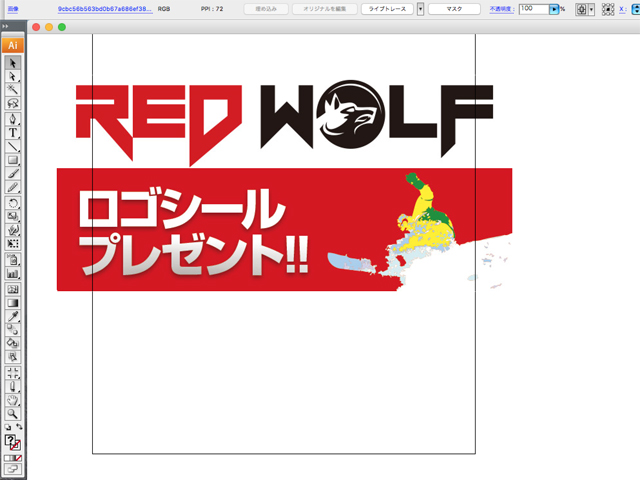This screenshot has width=640, height=480.
Task: Select the Gradient tool
Action: [13, 303]
